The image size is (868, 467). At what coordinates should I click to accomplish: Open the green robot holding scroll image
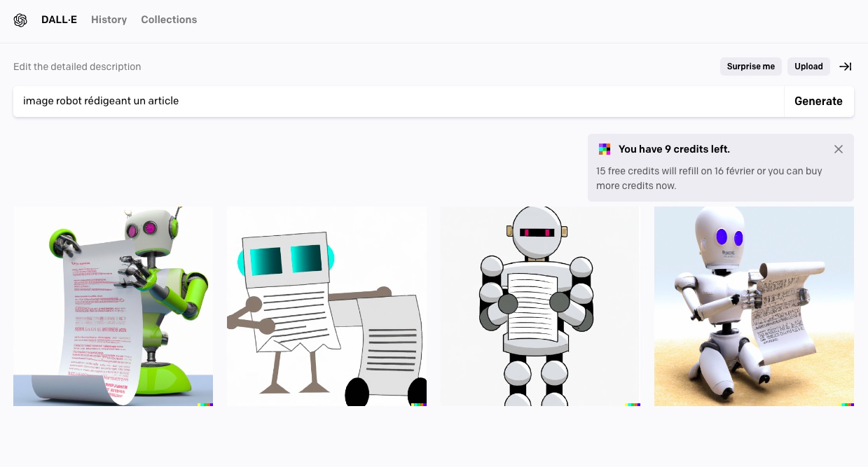113,306
